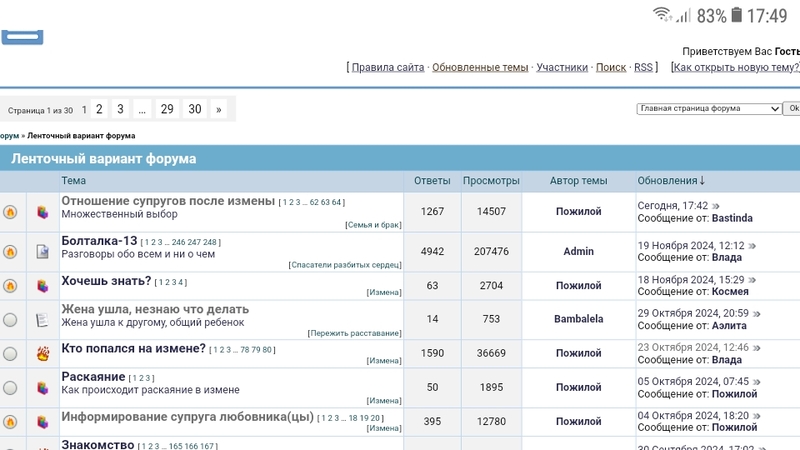Open the Семья и брак category link
Image resolution: width=800 pixels, height=450 pixels.
point(373,225)
